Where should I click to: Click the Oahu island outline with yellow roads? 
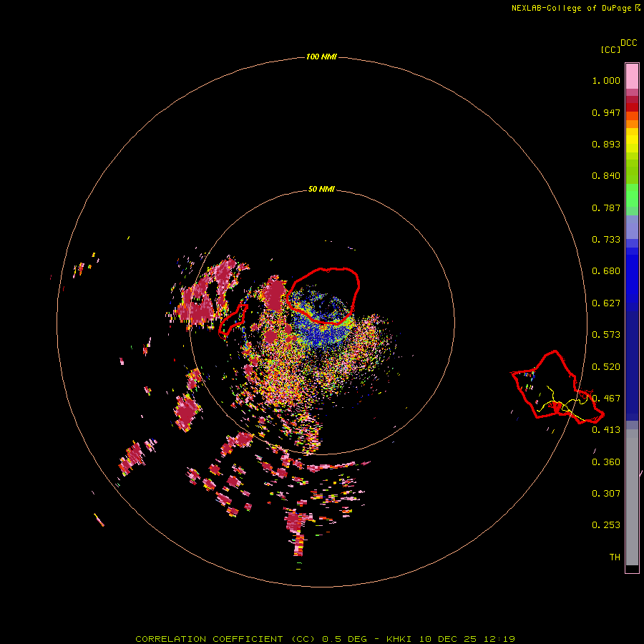557,387
